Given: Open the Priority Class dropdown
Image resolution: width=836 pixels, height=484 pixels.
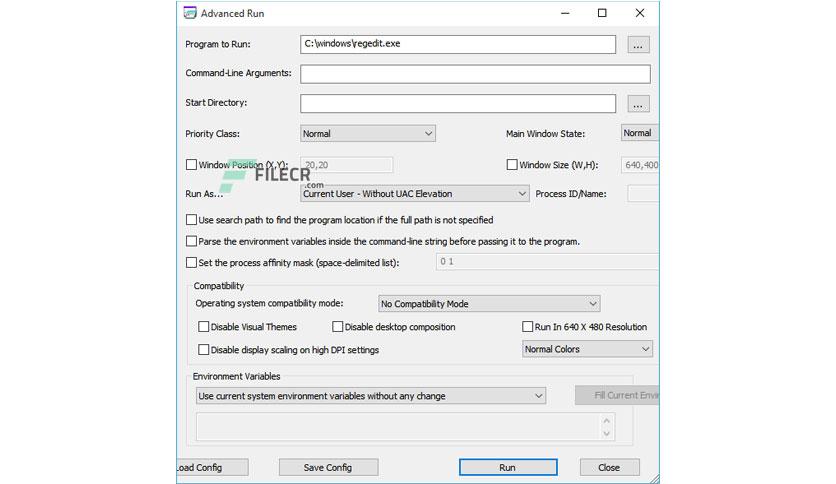Looking at the screenshot, I should pyautogui.click(x=368, y=133).
